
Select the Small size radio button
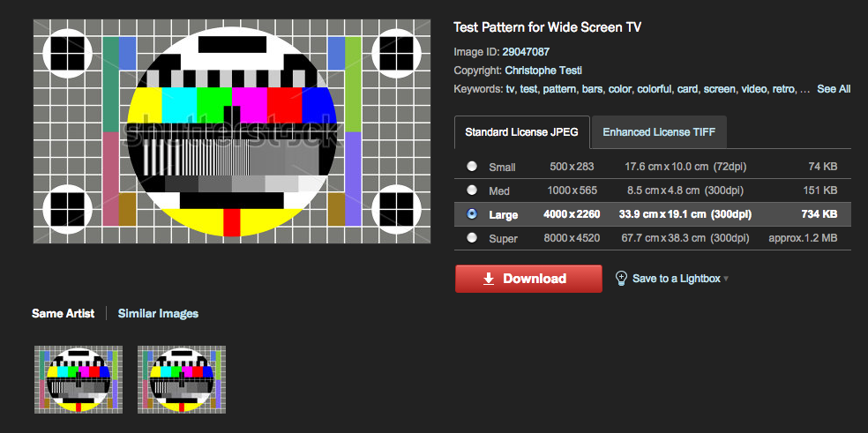472,166
